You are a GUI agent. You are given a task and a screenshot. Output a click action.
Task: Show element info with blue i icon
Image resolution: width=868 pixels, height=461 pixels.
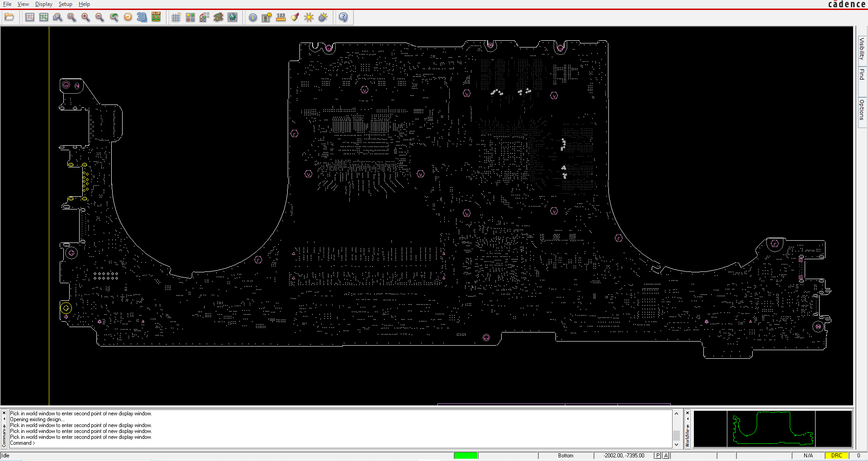253,17
